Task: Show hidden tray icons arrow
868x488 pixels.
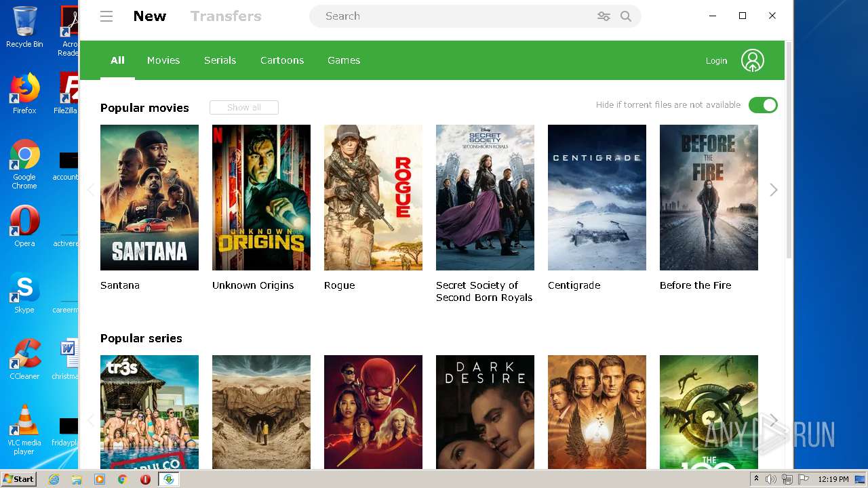Action: pos(756,479)
